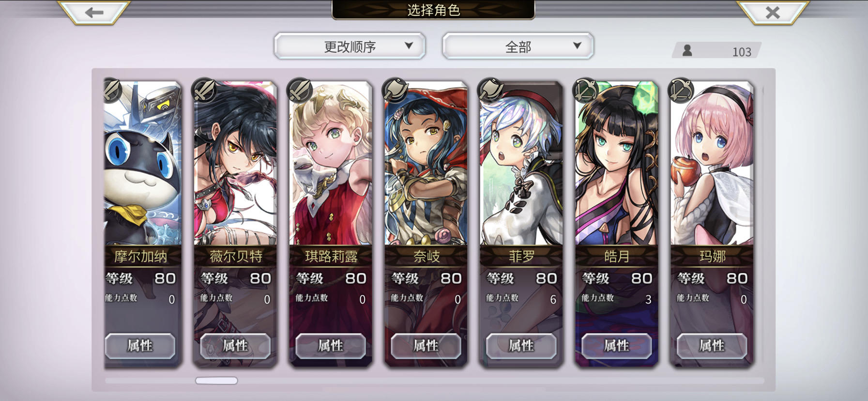Click the sword weapon icon on 薇尔贝特 card

[204, 91]
